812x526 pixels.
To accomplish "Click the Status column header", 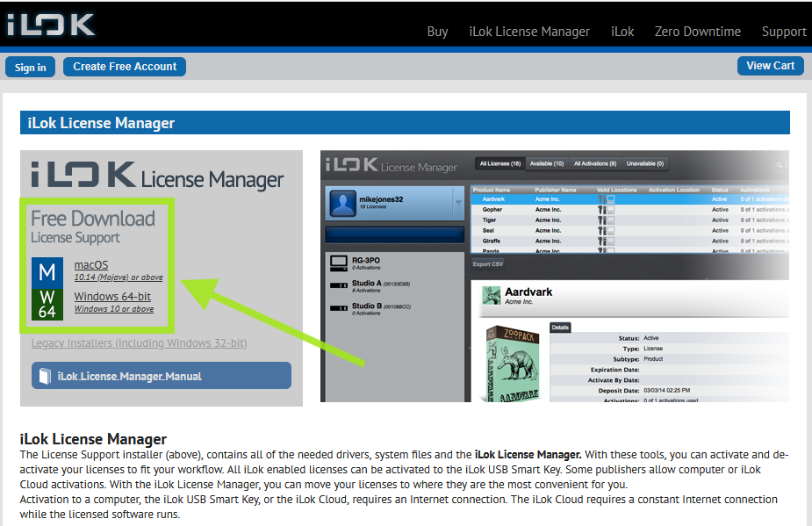I will (719, 191).
